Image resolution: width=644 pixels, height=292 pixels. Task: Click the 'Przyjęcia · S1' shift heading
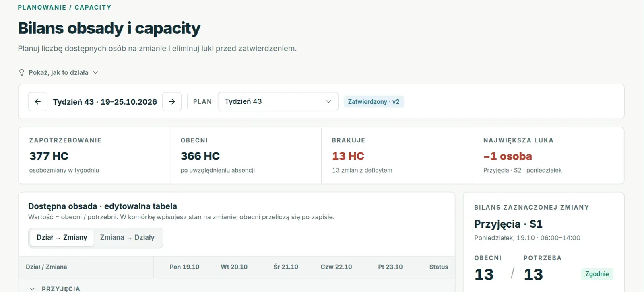pyautogui.click(x=508, y=224)
